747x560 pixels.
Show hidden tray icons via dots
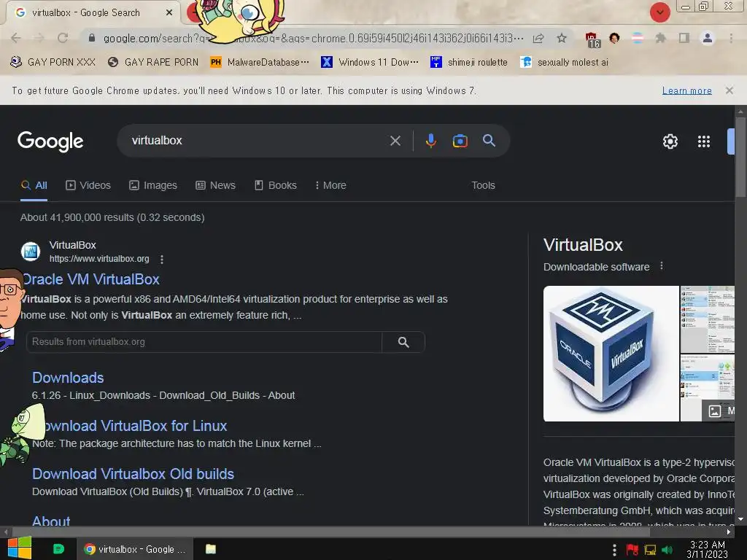pos(614,550)
